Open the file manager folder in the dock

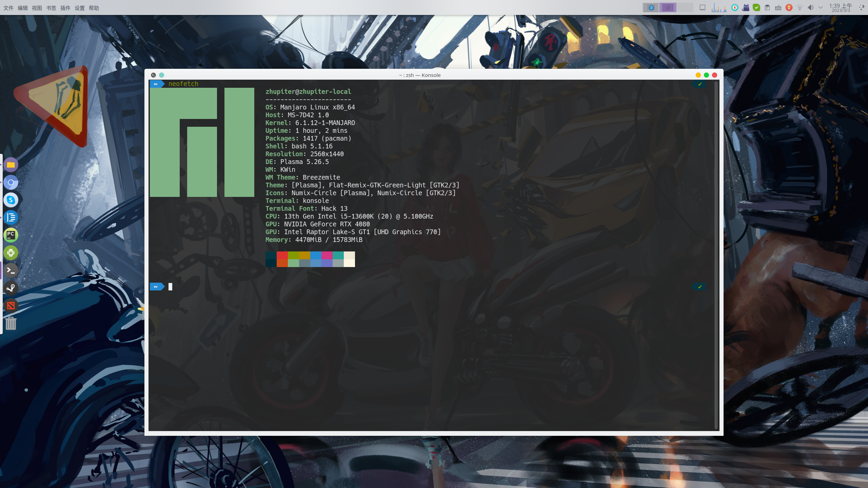click(x=11, y=165)
